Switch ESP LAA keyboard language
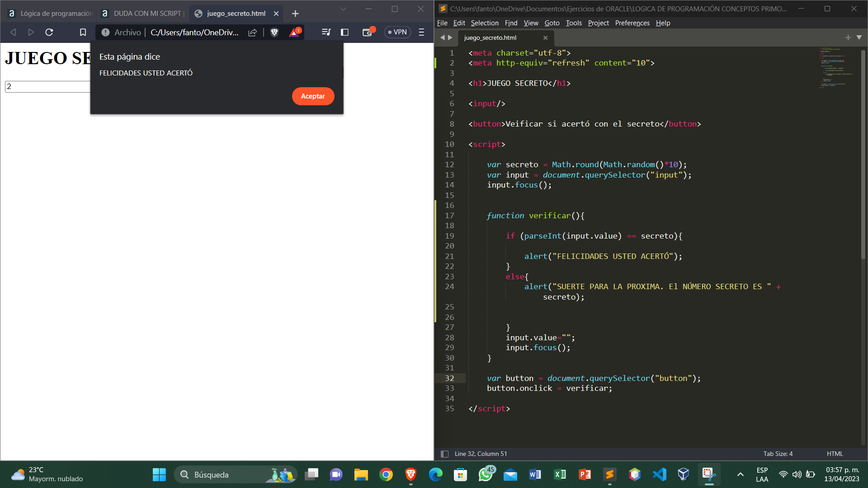The height and width of the screenshot is (488, 868). [x=762, y=474]
